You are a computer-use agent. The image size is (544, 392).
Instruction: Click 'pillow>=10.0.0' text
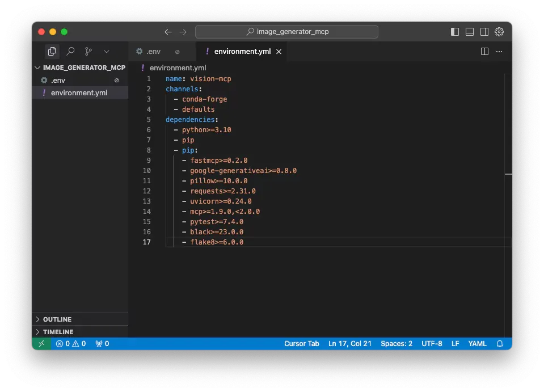(218, 181)
